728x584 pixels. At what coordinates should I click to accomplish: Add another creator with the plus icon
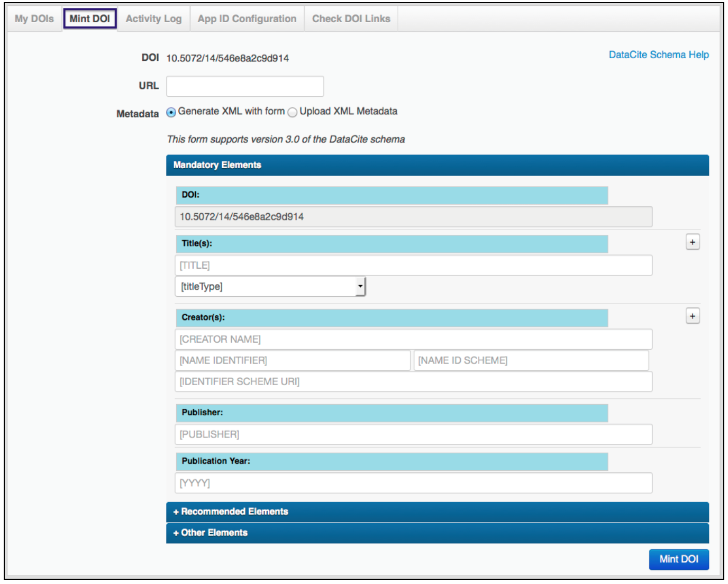tap(692, 316)
